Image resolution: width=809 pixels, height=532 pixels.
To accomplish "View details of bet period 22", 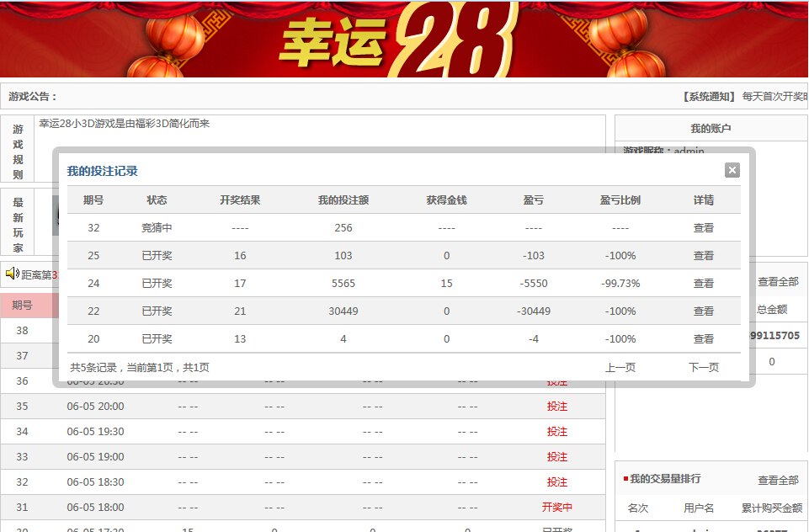I will [703, 311].
